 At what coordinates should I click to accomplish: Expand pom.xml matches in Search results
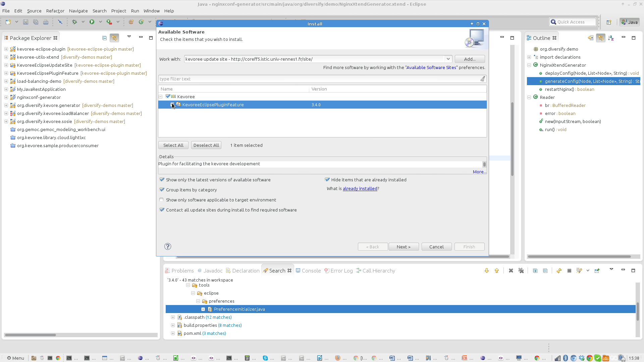(173, 333)
